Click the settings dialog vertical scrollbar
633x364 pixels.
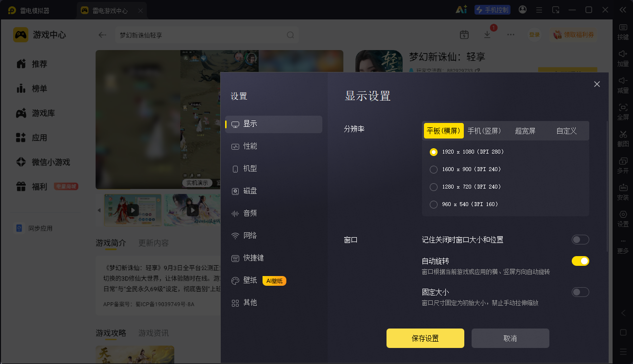[x=607, y=187]
